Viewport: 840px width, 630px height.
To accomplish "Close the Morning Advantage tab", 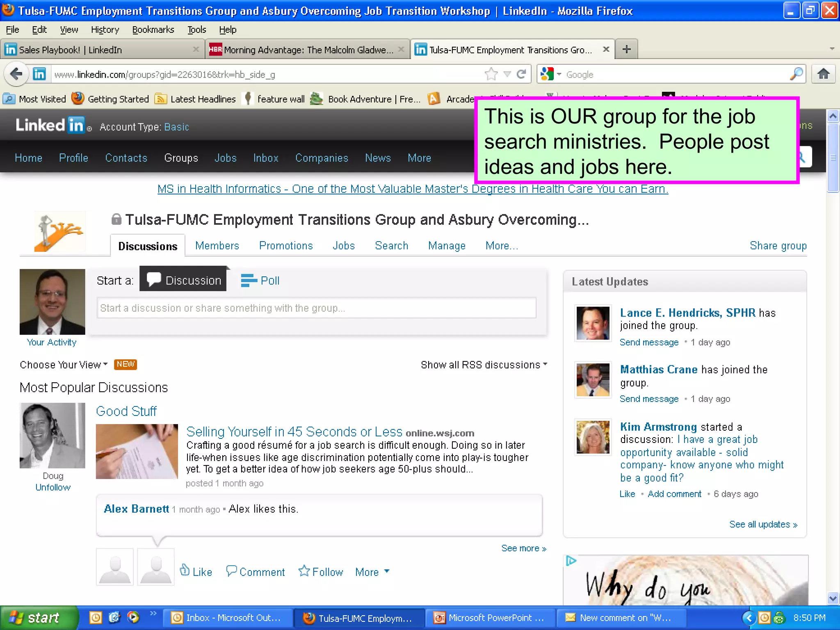I will [401, 49].
